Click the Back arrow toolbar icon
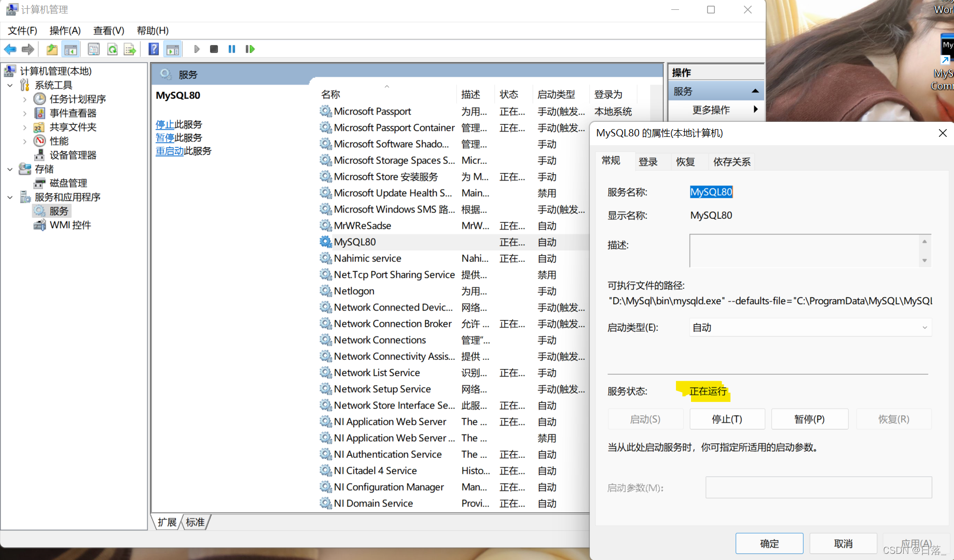The height and width of the screenshot is (560, 954). (10, 49)
